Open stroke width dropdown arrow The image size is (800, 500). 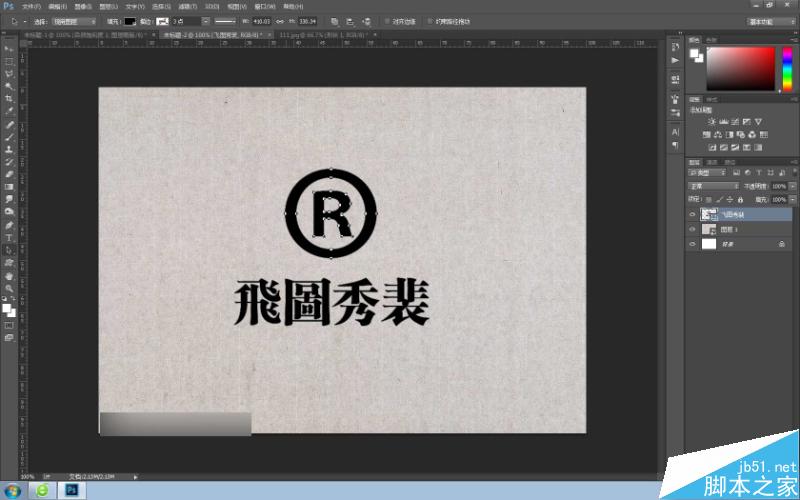point(206,21)
